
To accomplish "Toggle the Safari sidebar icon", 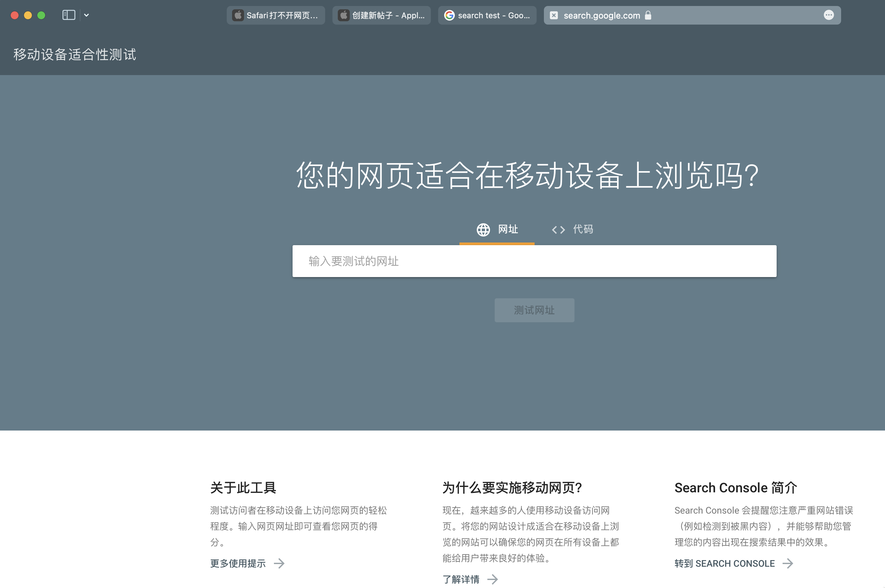I will click(x=69, y=15).
